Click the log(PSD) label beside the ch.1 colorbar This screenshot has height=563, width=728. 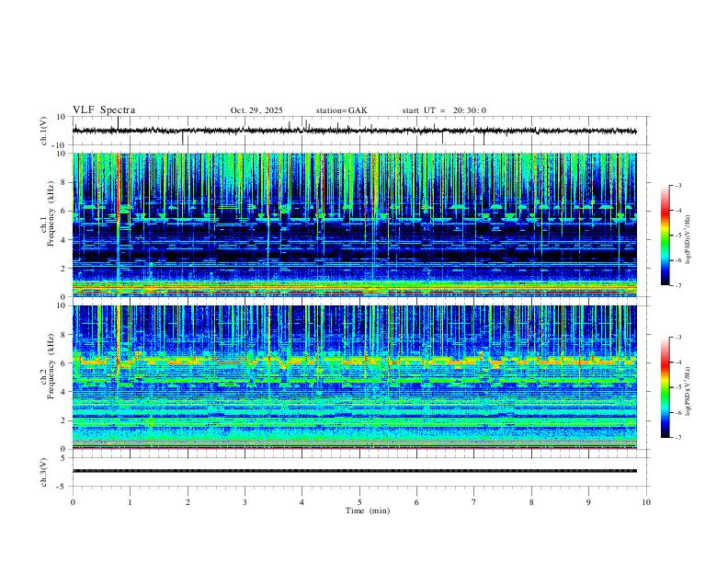click(688, 240)
